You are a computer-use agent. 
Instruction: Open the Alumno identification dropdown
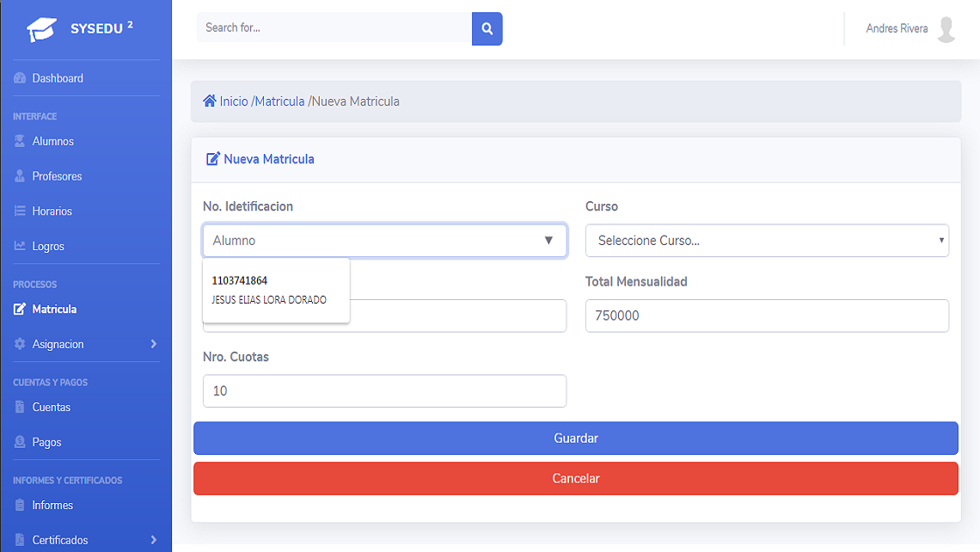384,241
